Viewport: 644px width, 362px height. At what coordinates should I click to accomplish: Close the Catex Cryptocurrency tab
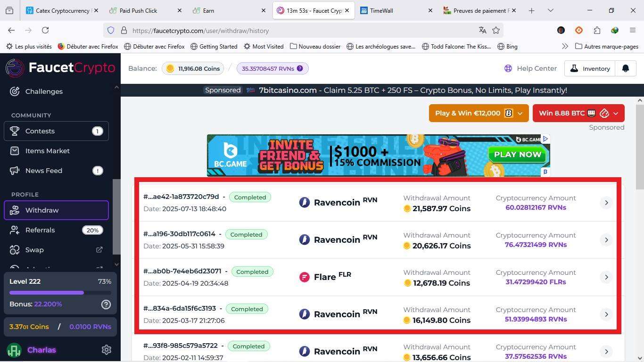(96, 10)
